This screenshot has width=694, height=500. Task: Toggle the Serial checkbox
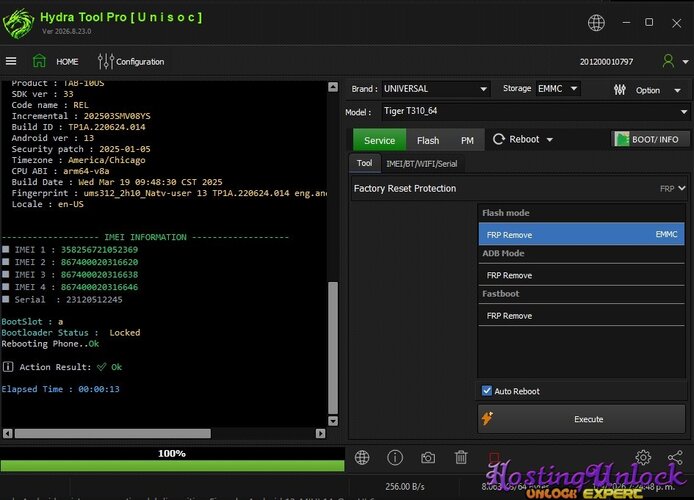(6, 299)
